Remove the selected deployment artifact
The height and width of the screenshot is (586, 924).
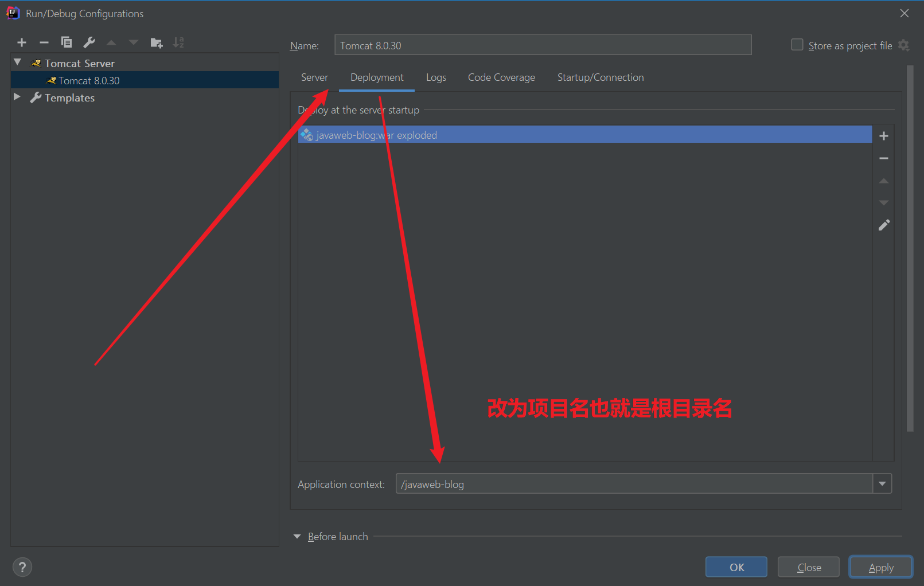point(884,158)
